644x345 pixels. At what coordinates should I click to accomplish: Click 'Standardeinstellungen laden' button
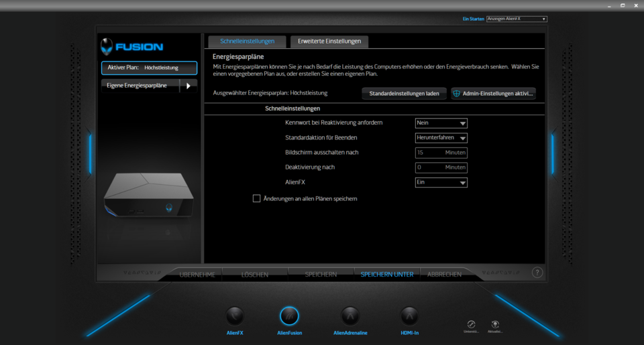tap(404, 94)
